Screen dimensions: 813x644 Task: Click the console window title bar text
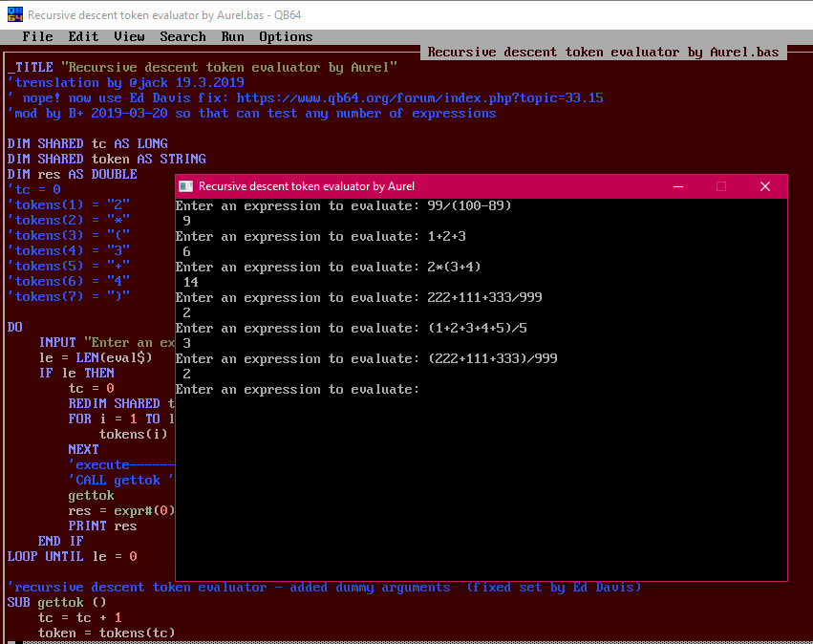click(x=307, y=186)
